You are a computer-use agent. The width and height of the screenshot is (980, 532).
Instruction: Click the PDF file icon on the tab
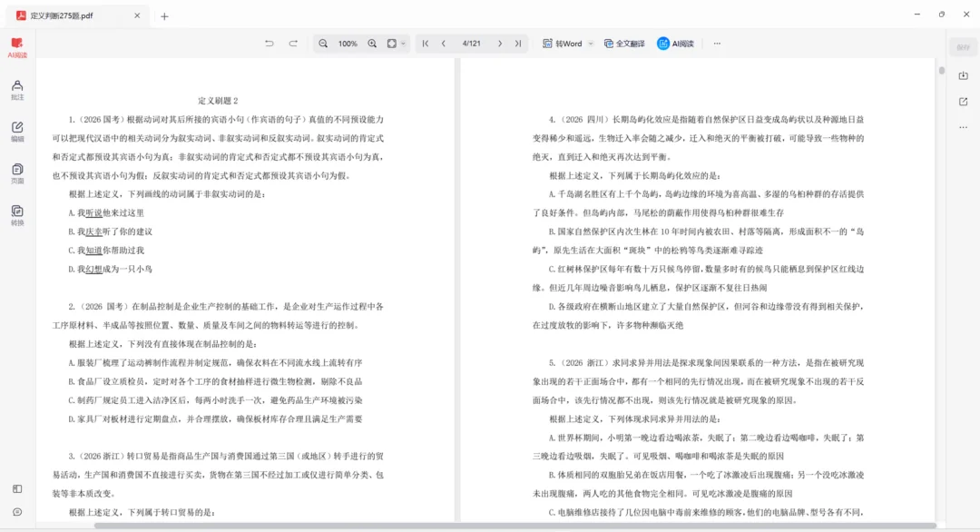pos(21,15)
